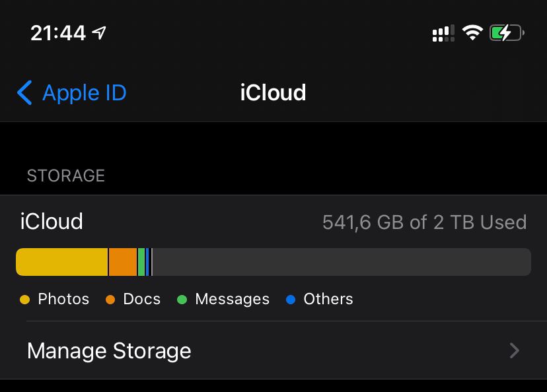
Task: Select the yellow Photos segment of storage bar
Action: 61,262
